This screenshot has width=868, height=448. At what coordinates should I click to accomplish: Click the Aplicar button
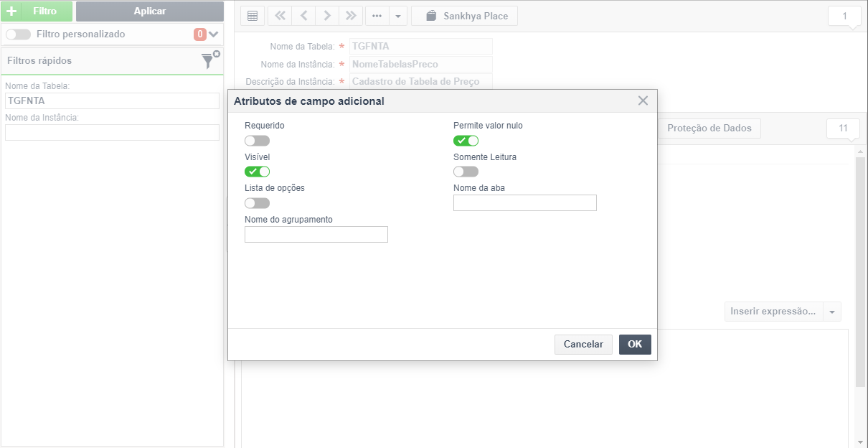click(150, 11)
